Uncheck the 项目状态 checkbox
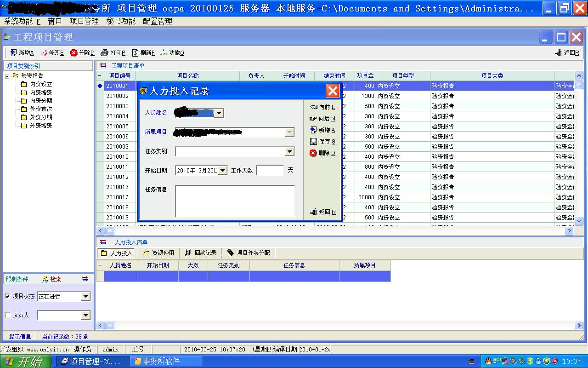Image resolution: width=588 pixels, height=368 pixels. [x=7, y=296]
